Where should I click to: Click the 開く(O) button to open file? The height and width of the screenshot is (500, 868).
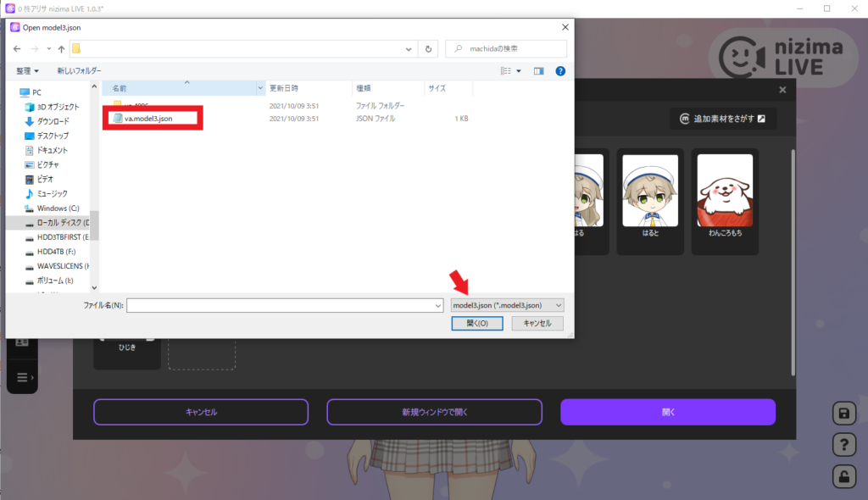(476, 323)
